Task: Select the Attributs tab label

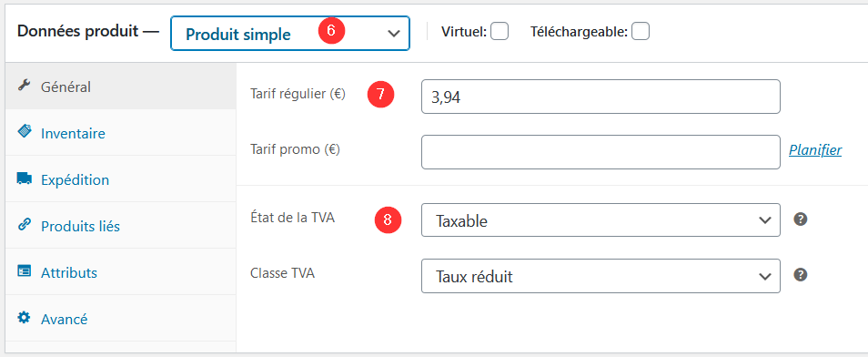Action: (69, 272)
